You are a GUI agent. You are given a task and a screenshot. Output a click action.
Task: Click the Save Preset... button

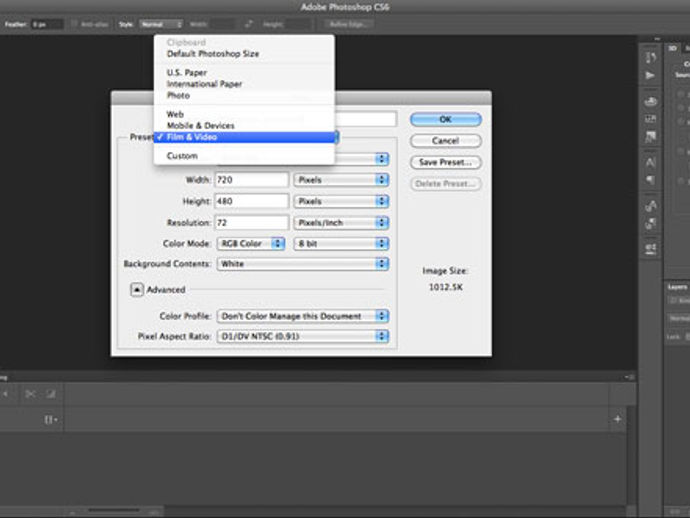[446, 162]
